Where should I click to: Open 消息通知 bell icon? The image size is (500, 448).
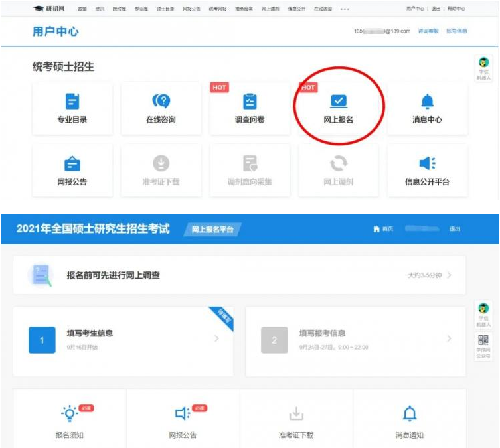pos(410,413)
